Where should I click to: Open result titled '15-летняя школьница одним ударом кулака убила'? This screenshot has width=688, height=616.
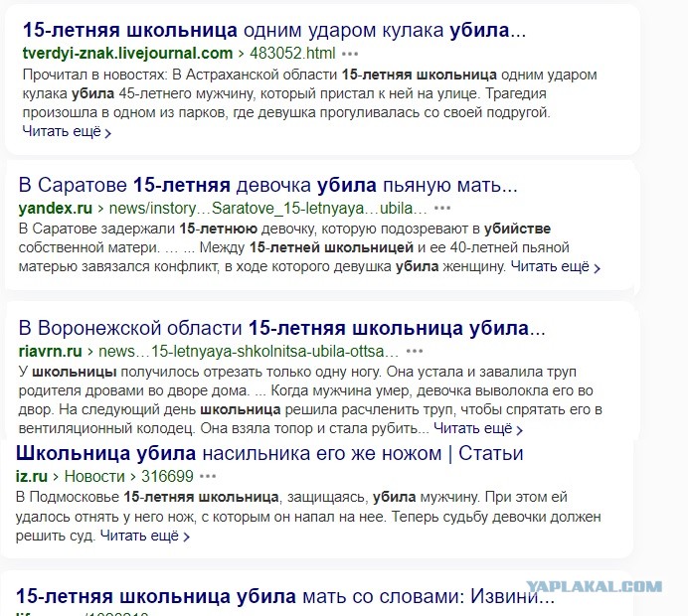274,30
